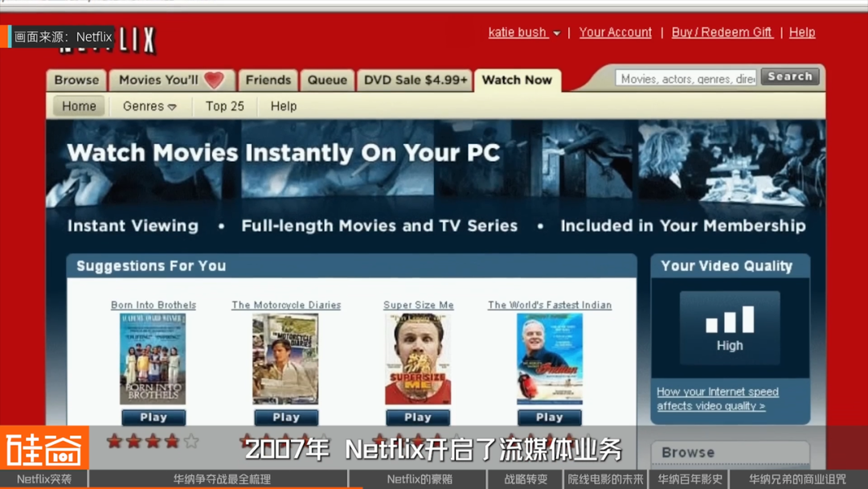The width and height of the screenshot is (868, 489).
Task: Rate Born Into Brothels five stars
Action: coord(191,442)
